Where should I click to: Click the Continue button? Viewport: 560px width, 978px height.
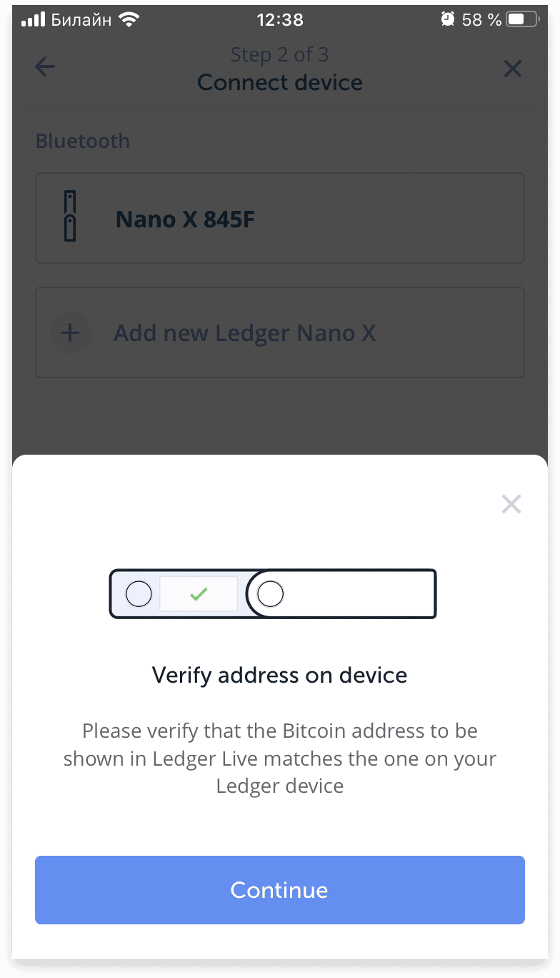click(x=280, y=890)
